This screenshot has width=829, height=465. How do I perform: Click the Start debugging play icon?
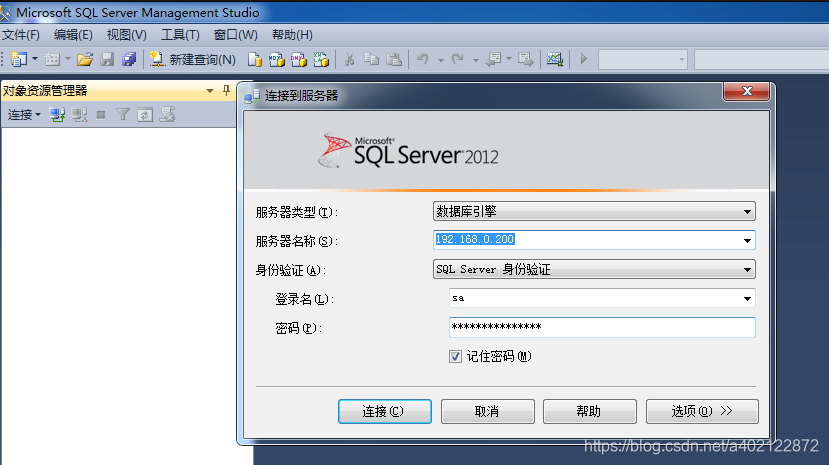584,59
